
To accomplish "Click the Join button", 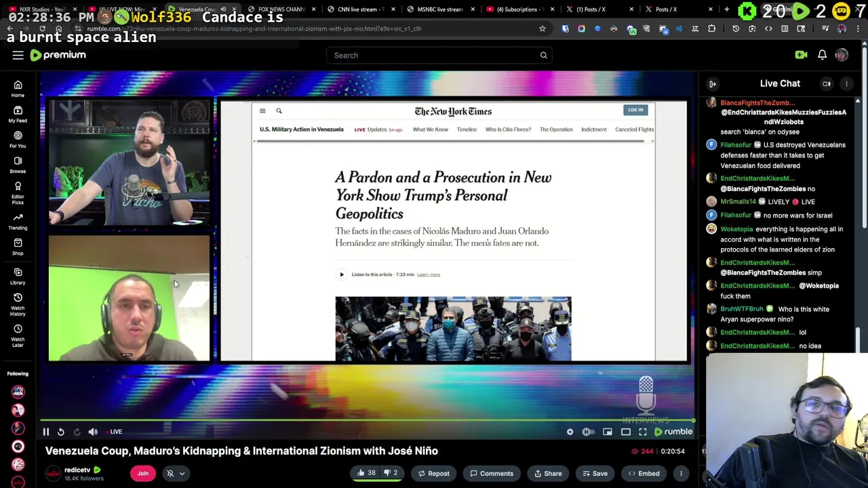I will click(143, 474).
